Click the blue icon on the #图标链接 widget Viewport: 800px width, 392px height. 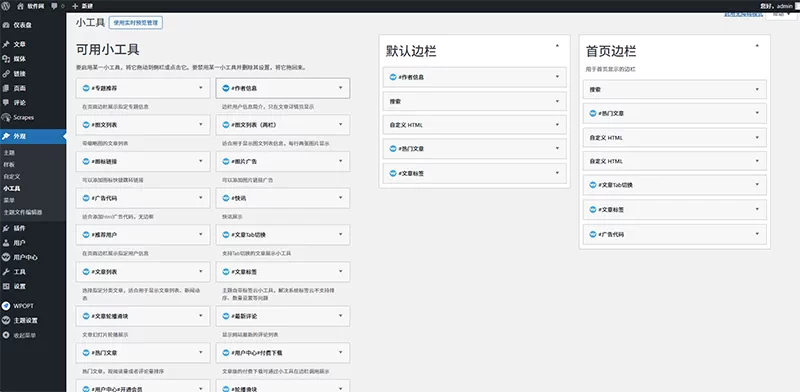[x=86, y=161]
